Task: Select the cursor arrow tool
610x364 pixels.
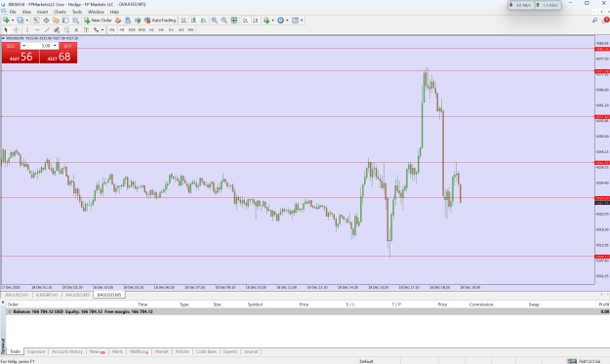Action: pos(6,29)
